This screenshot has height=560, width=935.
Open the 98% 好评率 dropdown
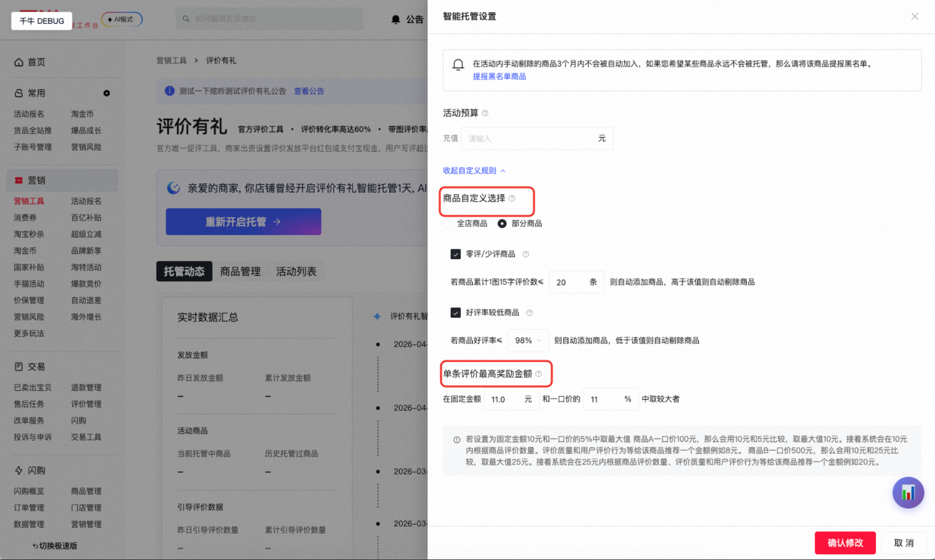coord(528,340)
